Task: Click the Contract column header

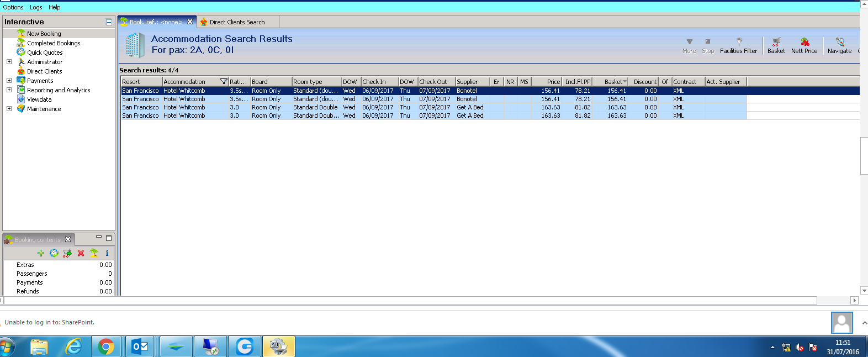Action: [x=688, y=82]
